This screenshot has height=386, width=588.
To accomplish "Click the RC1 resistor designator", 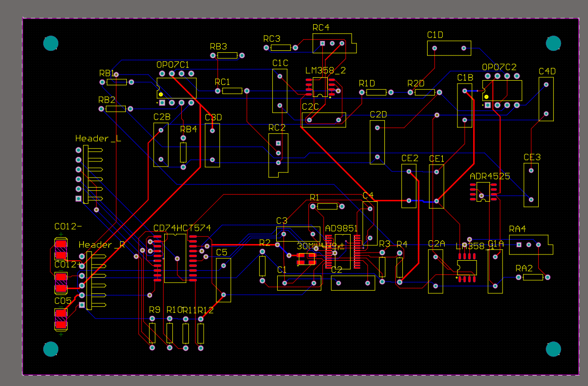I will click(x=223, y=82).
